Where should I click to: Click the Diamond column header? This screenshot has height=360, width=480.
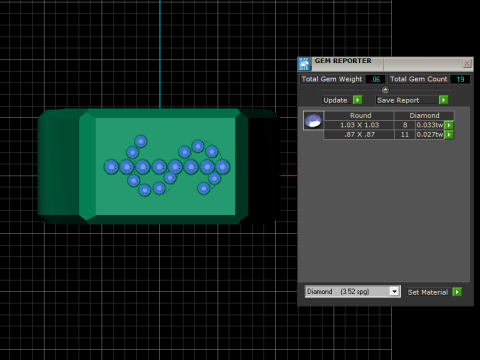424,115
